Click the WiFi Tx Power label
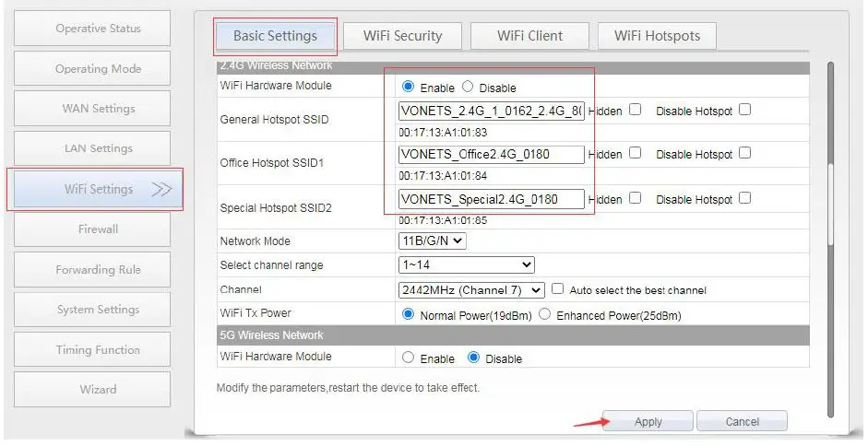This screenshot has width=868, height=446. (x=256, y=313)
